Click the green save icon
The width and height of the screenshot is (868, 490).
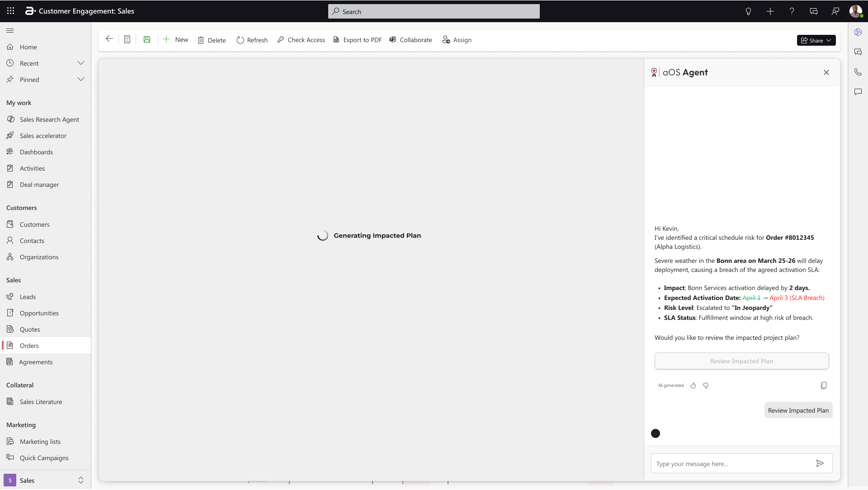(146, 40)
